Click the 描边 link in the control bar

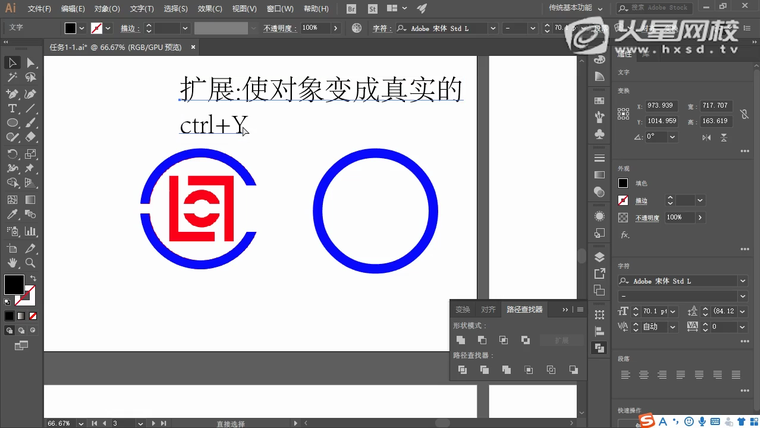[x=128, y=29]
